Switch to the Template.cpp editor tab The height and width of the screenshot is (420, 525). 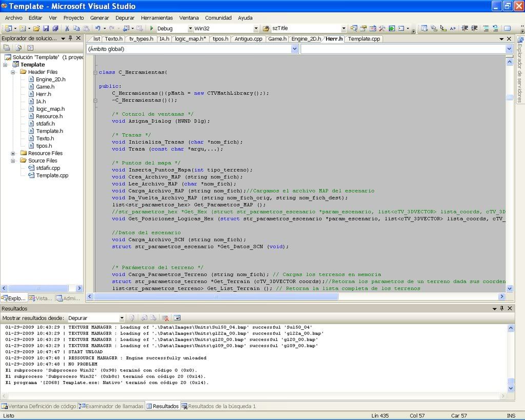point(364,39)
